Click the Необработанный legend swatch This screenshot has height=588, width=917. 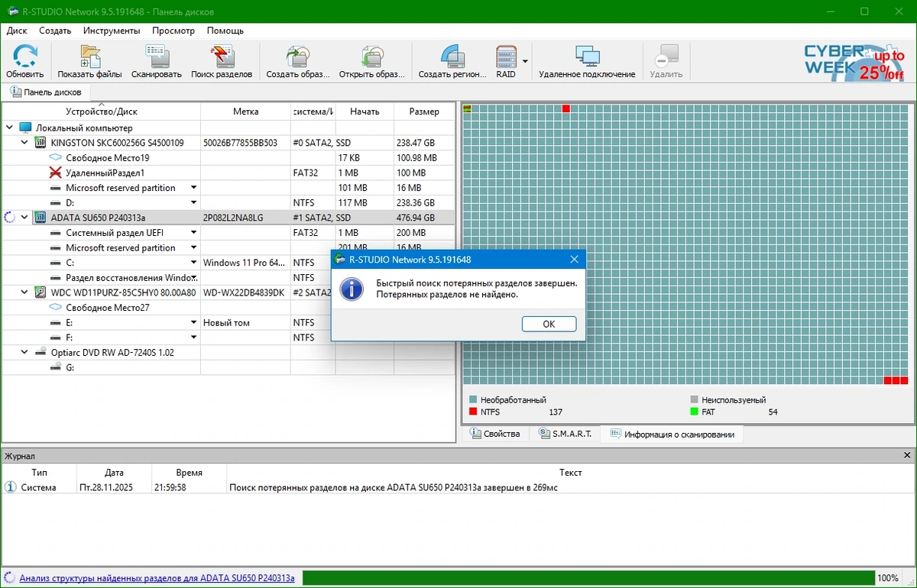click(x=473, y=400)
